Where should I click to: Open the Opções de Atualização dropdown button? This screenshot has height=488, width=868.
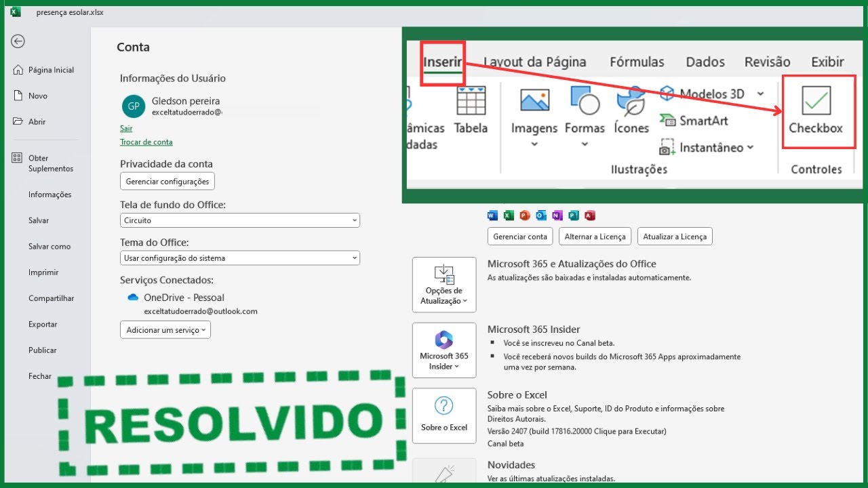pos(444,285)
